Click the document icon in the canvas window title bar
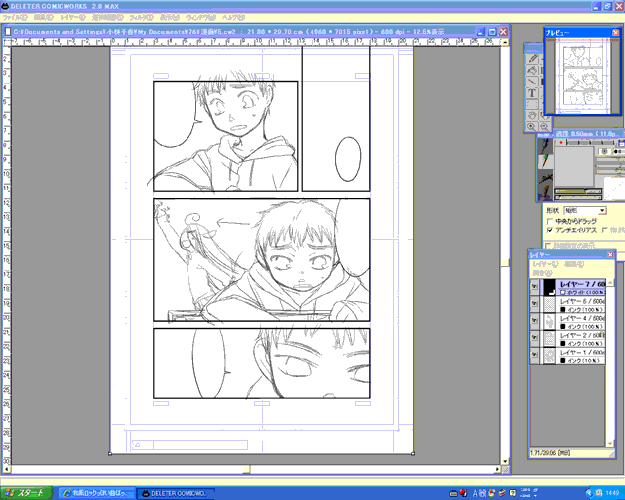The image size is (625, 500). point(8,31)
